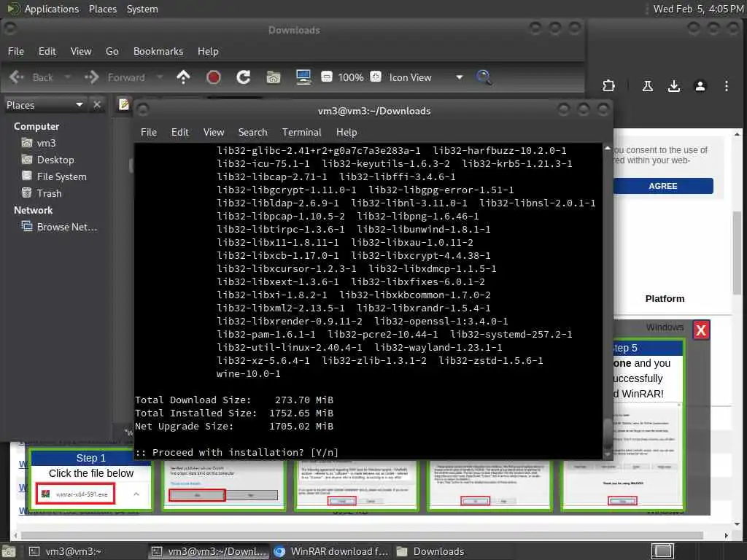Open the terminal Help menu

(x=347, y=132)
